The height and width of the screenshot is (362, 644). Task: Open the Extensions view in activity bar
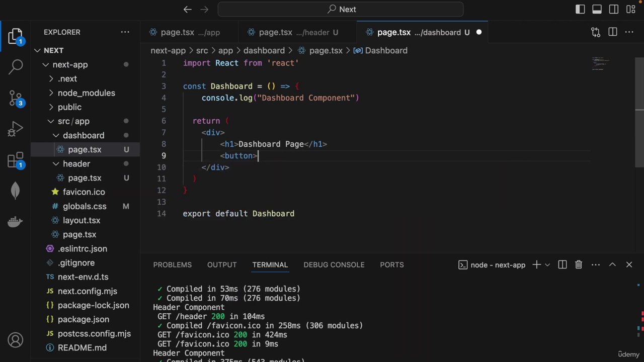16,160
